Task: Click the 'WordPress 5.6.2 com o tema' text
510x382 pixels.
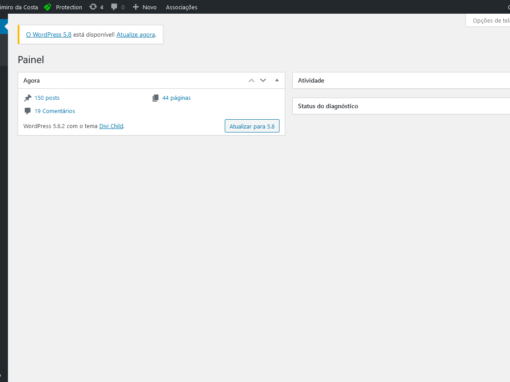Action: coord(60,126)
